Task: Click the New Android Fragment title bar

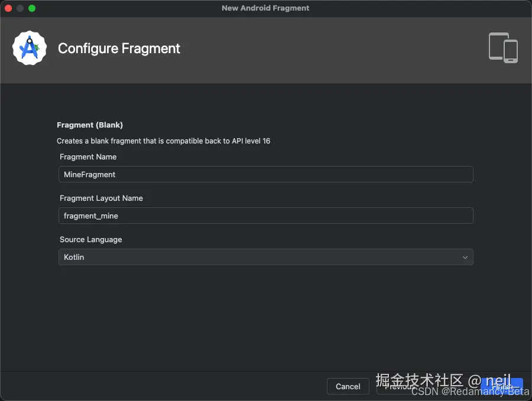Action: [265, 8]
